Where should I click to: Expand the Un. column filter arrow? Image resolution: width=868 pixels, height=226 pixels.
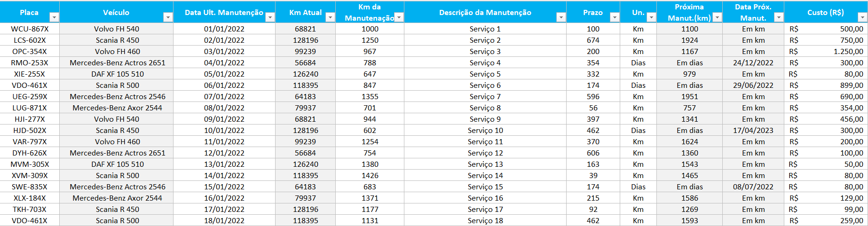[651, 17]
